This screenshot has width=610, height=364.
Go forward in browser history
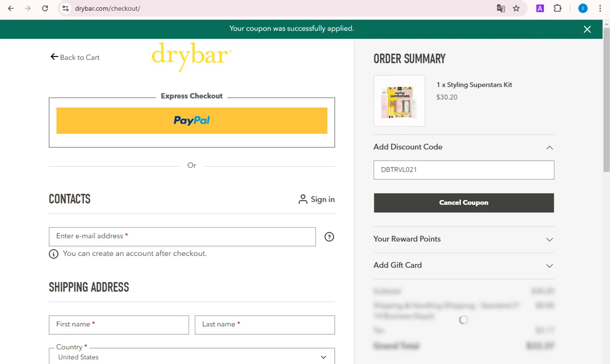pyautogui.click(x=28, y=8)
